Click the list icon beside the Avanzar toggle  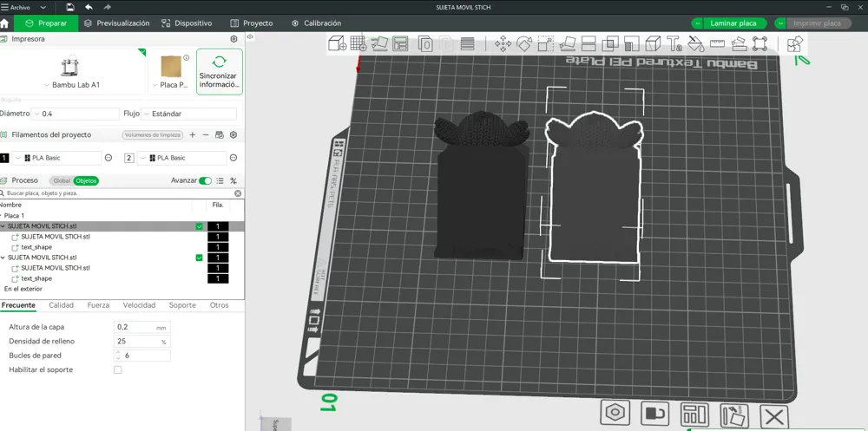click(x=220, y=181)
